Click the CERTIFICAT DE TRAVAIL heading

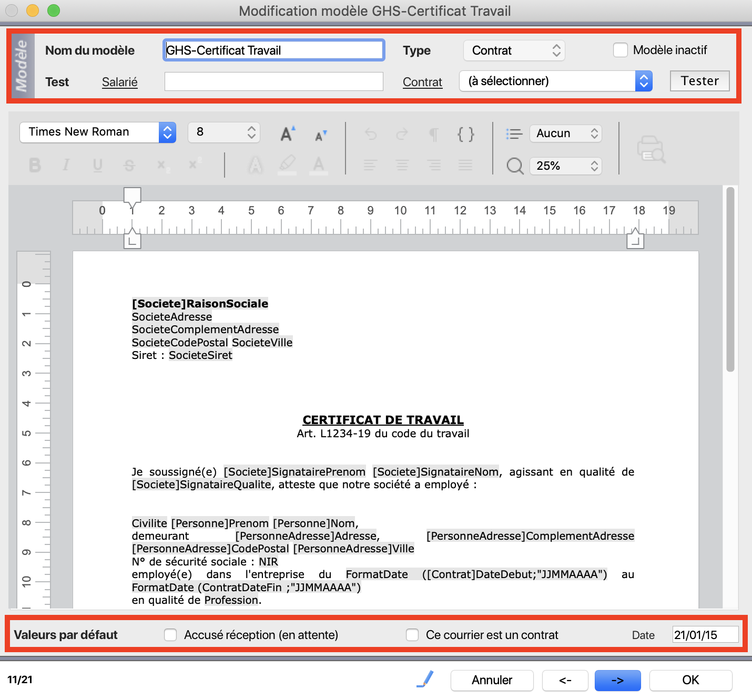coord(383,420)
